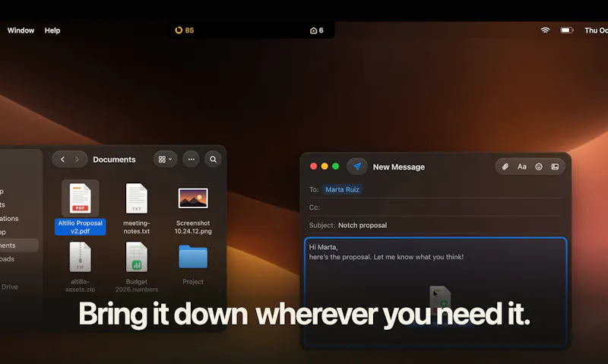Attach a file with the paperclip icon
The height and width of the screenshot is (364, 608).
(x=505, y=166)
